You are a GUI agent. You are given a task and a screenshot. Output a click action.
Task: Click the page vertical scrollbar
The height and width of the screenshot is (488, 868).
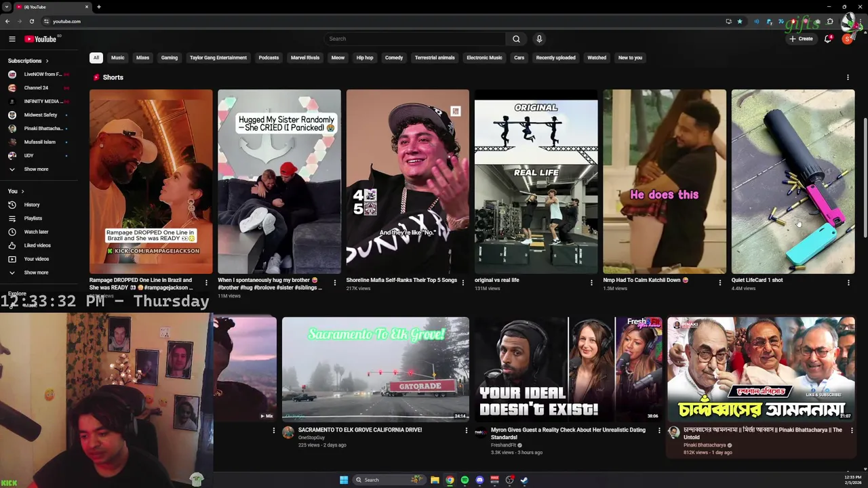tap(865, 178)
